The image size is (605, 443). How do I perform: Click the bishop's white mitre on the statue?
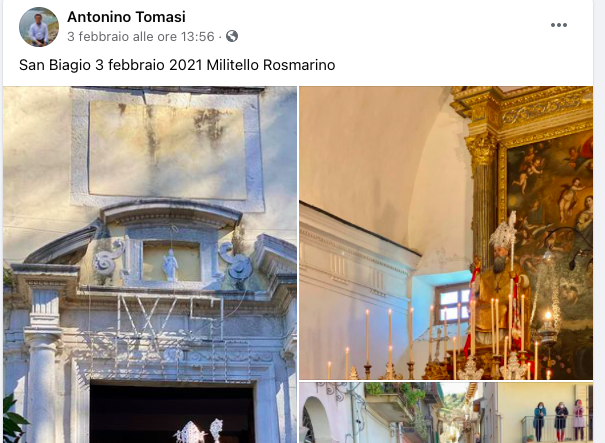click(504, 230)
